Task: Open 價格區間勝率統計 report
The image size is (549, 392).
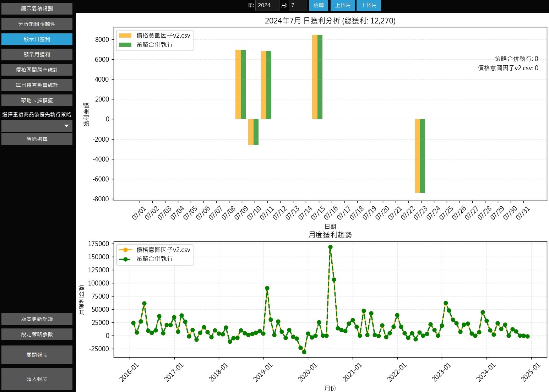Action: point(37,70)
